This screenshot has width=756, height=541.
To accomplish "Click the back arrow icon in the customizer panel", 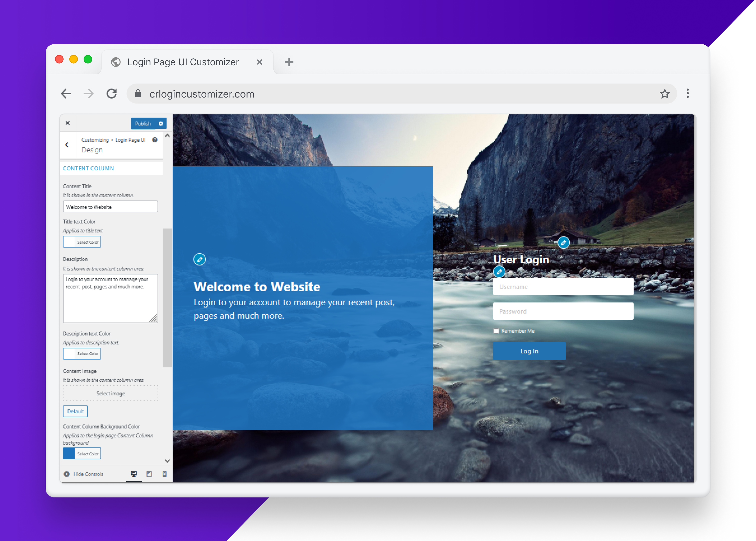I will coord(68,145).
